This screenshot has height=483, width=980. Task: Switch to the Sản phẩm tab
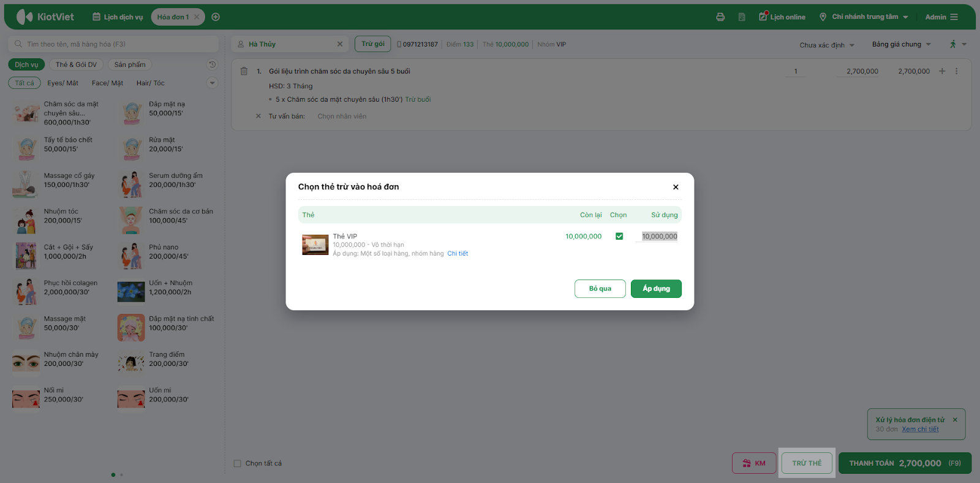[x=130, y=64]
